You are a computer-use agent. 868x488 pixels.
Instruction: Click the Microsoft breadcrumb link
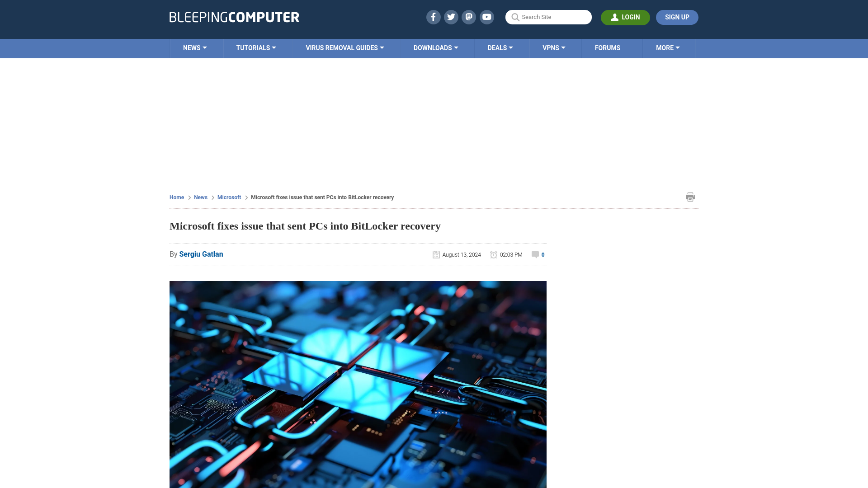click(229, 197)
